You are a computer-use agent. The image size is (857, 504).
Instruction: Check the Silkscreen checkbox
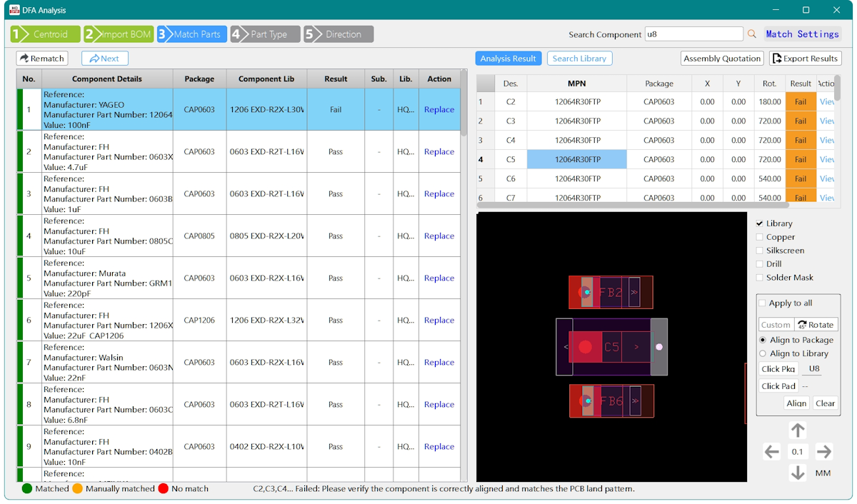pos(759,251)
